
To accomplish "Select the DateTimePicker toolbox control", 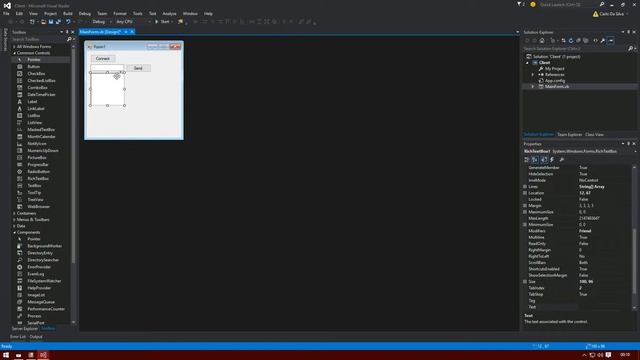I will click(x=41, y=94).
